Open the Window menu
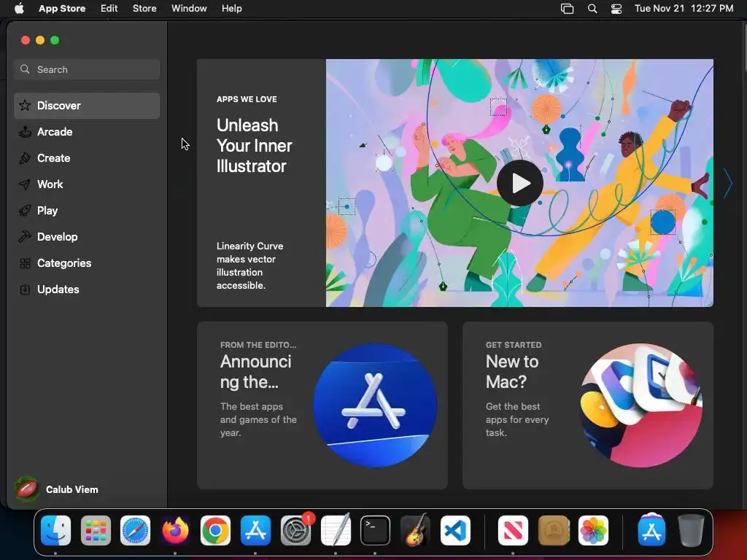The width and height of the screenshot is (747, 560). 189,9
